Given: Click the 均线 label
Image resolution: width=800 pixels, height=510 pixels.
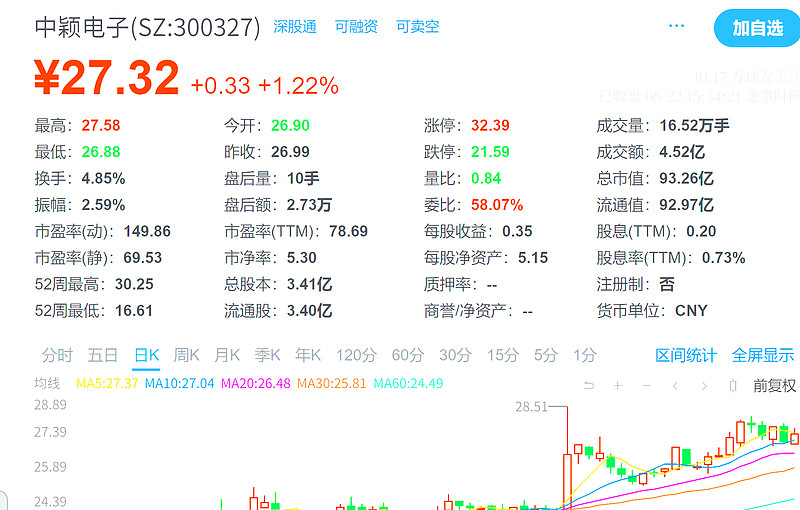Looking at the screenshot, I should [x=47, y=384].
